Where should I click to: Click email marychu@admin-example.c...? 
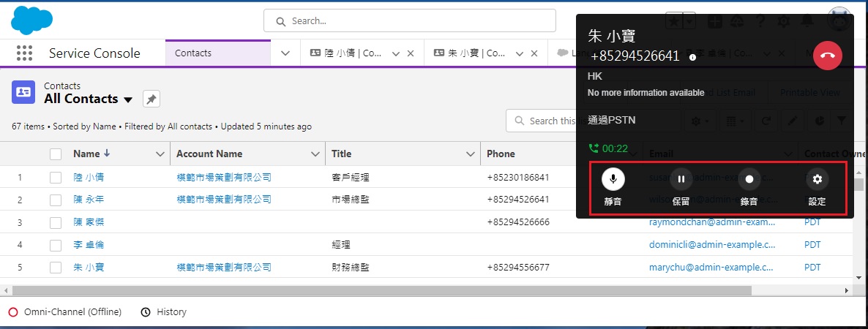point(711,268)
